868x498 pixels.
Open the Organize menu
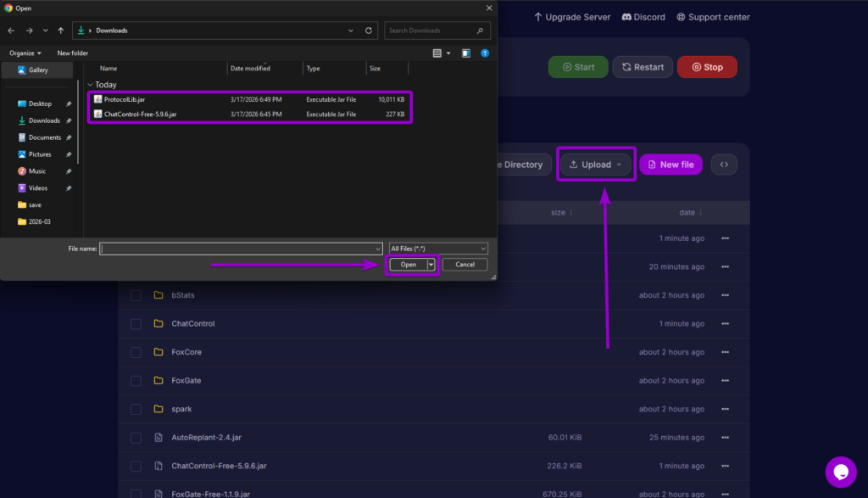[x=25, y=52]
